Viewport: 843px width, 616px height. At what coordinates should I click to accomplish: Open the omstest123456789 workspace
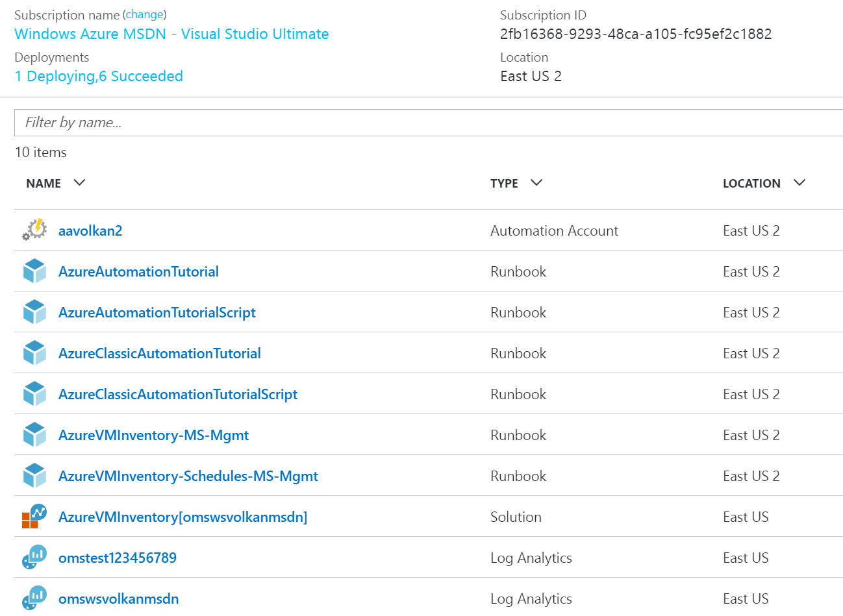pos(118,558)
